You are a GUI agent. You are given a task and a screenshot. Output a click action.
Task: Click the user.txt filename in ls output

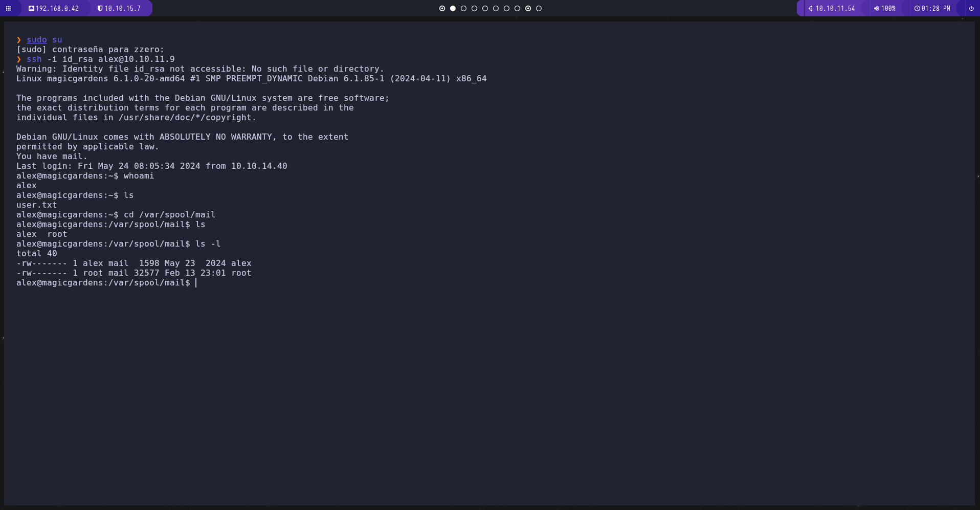pos(36,205)
